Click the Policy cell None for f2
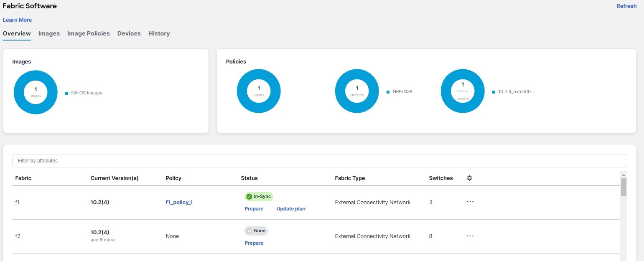The height and width of the screenshot is (261, 644). click(x=172, y=236)
